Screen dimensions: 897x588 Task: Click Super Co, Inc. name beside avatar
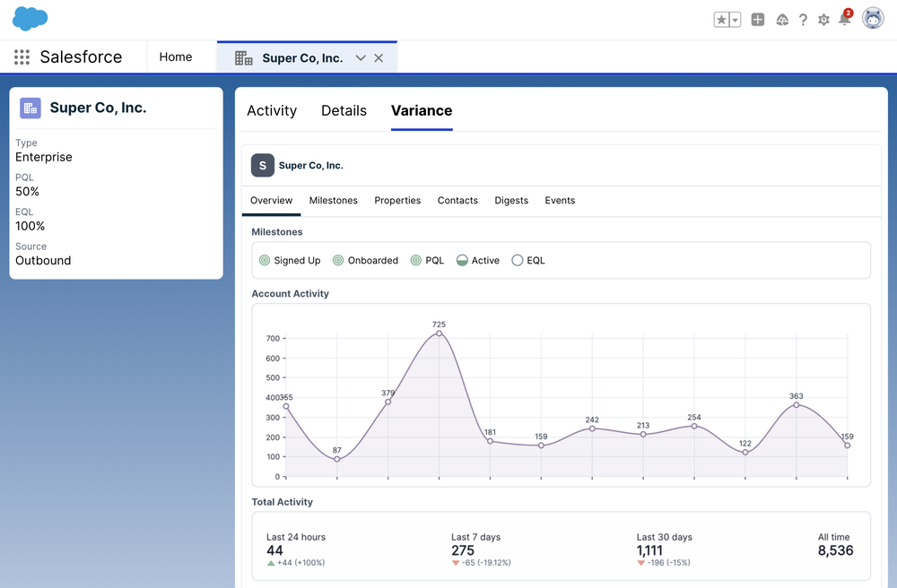point(311,165)
